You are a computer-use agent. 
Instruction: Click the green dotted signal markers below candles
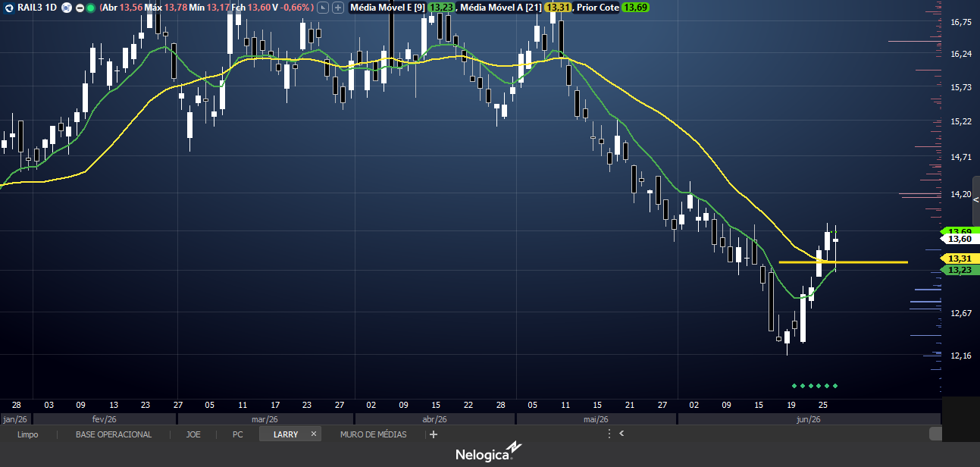(x=815, y=386)
